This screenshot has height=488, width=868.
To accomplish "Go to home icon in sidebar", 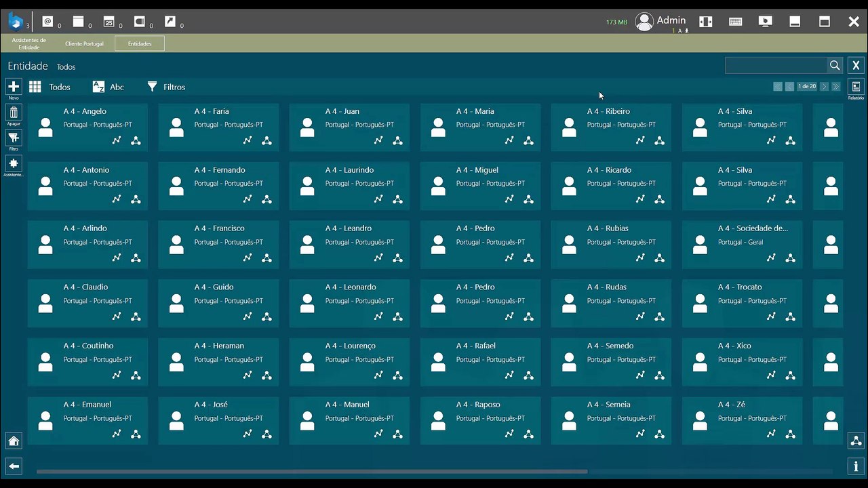I will (x=14, y=441).
